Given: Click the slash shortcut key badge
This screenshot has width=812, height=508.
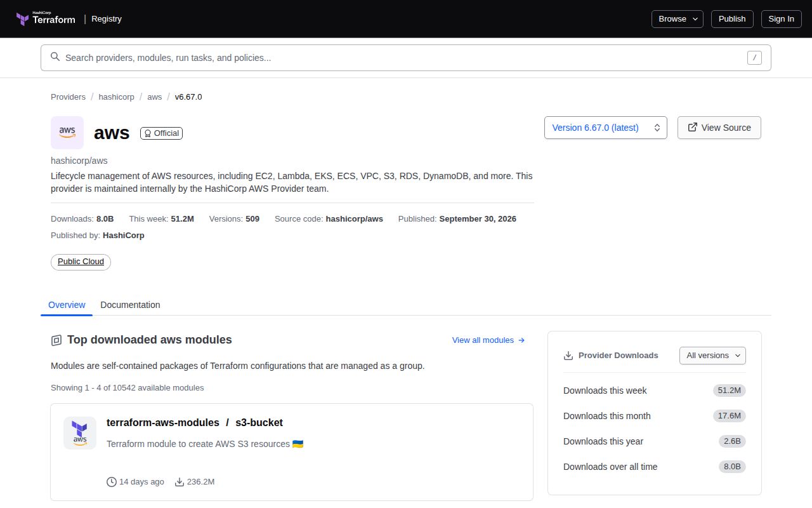Looking at the screenshot, I should tap(754, 58).
